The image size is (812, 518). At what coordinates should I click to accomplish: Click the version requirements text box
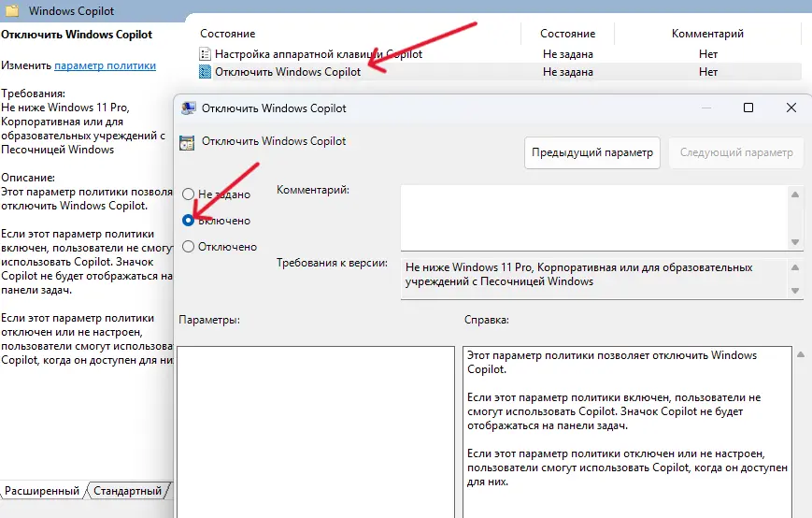coord(594,279)
